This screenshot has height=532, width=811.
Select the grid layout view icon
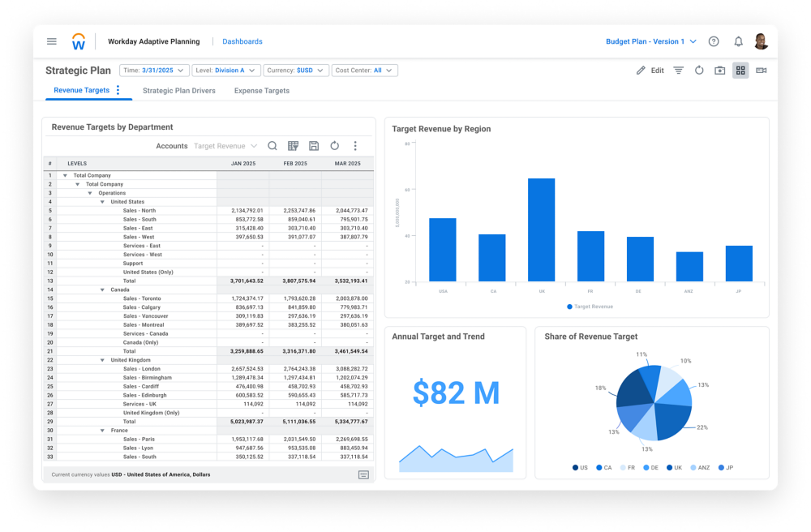(740, 70)
